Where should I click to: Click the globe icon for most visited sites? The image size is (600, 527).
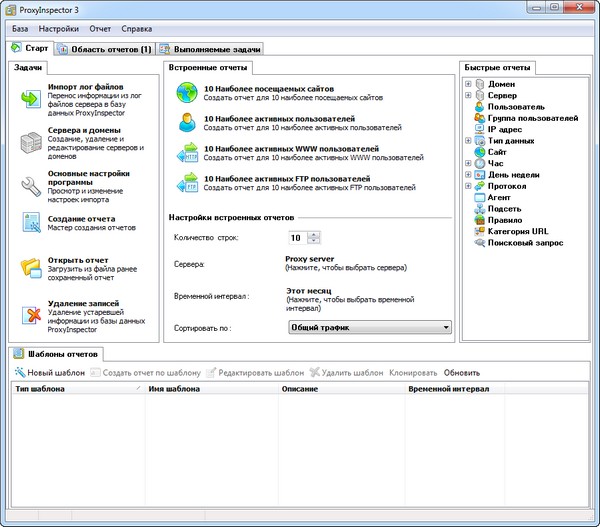click(188, 94)
